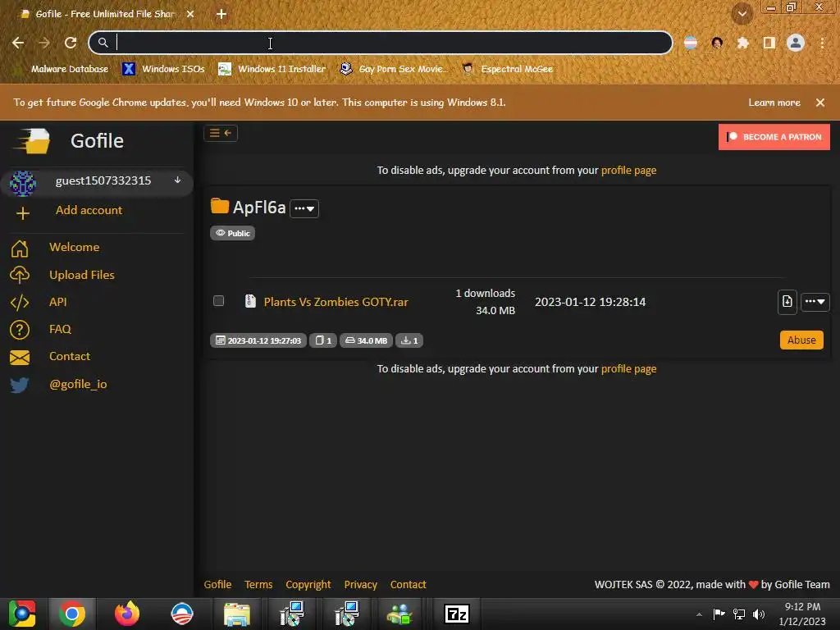Viewport: 840px width, 630px height.
Task: Collapse the sidebar with hamburger toggle
Action: point(221,133)
